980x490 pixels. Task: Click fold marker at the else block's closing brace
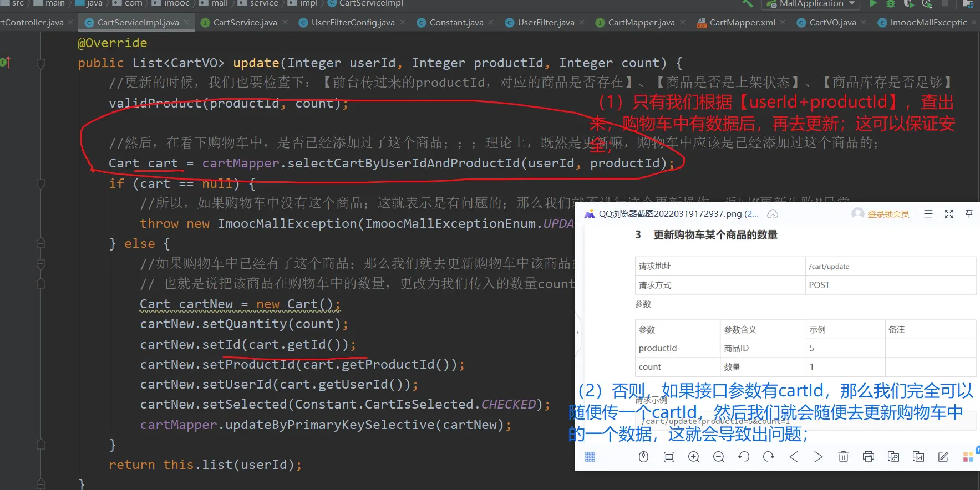pyautogui.click(x=41, y=445)
